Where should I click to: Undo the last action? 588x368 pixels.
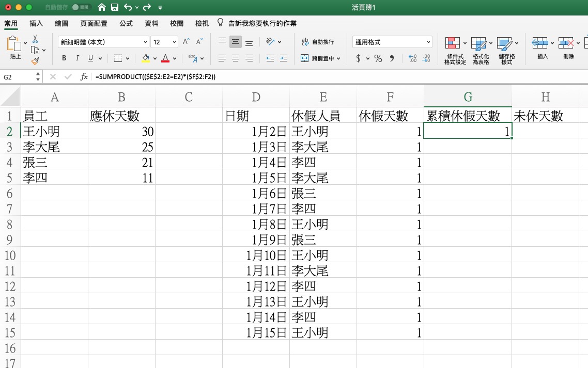[128, 7]
